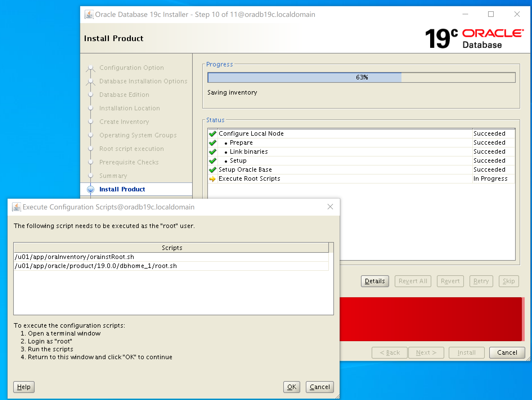
Task: Open Help in the scripts dialog
Action: pyautogui.click(x=24, y=387)
